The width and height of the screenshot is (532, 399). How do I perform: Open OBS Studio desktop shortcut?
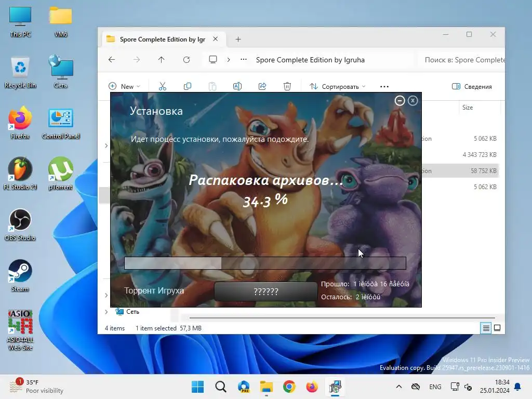click(x=20, y=224)
